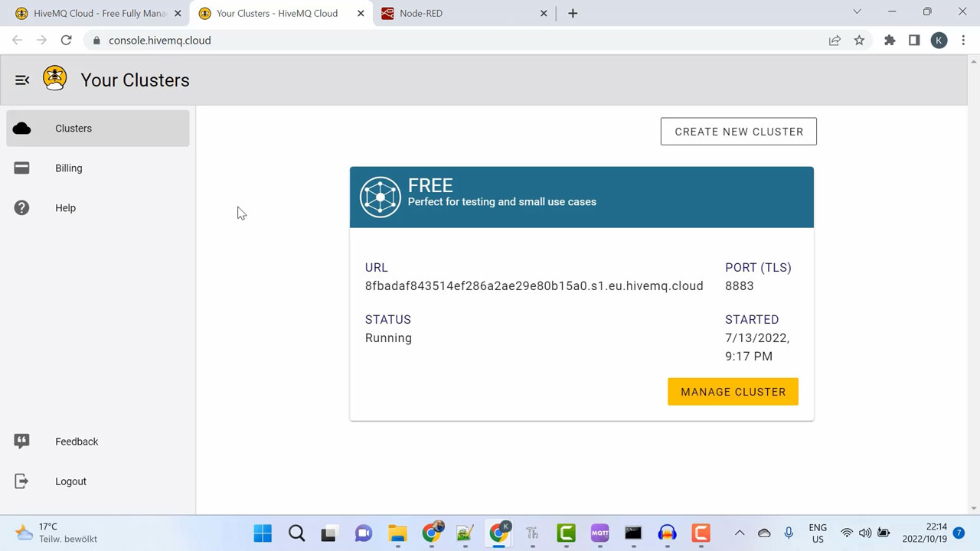The width and height of the screenshot is (980, 551).
Task: Log out via the Logout item
Action: tap(98, 481)
